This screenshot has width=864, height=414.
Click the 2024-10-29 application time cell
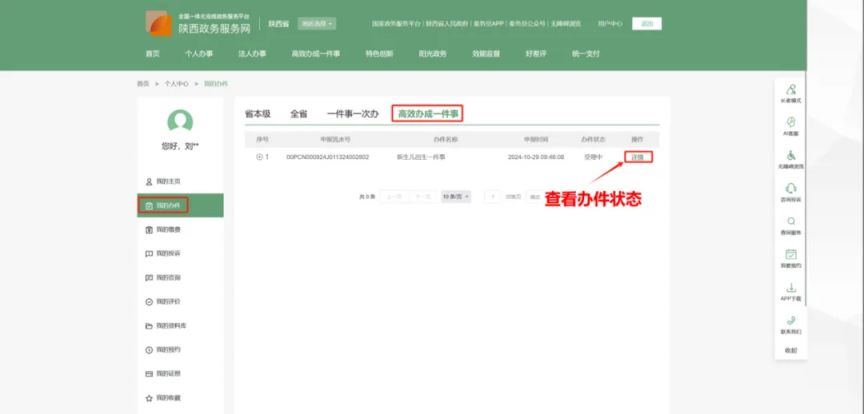click(x=536, y=157)
